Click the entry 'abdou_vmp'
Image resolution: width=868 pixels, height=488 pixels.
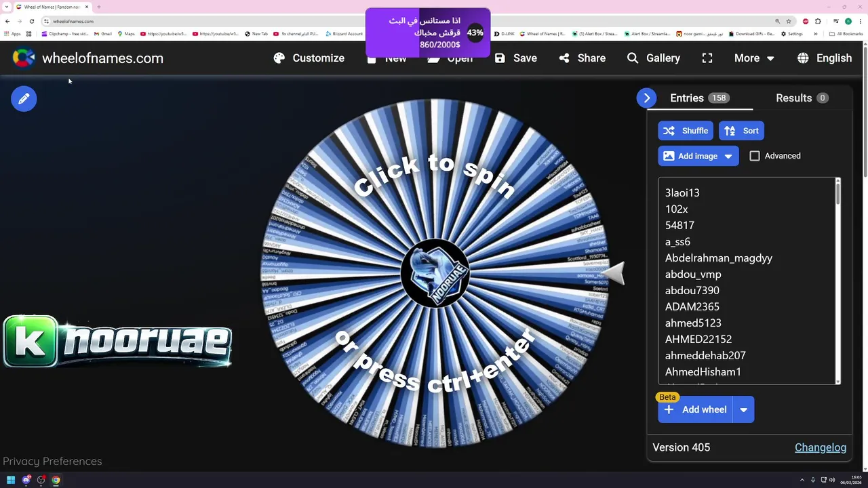[x=693, y=274]
